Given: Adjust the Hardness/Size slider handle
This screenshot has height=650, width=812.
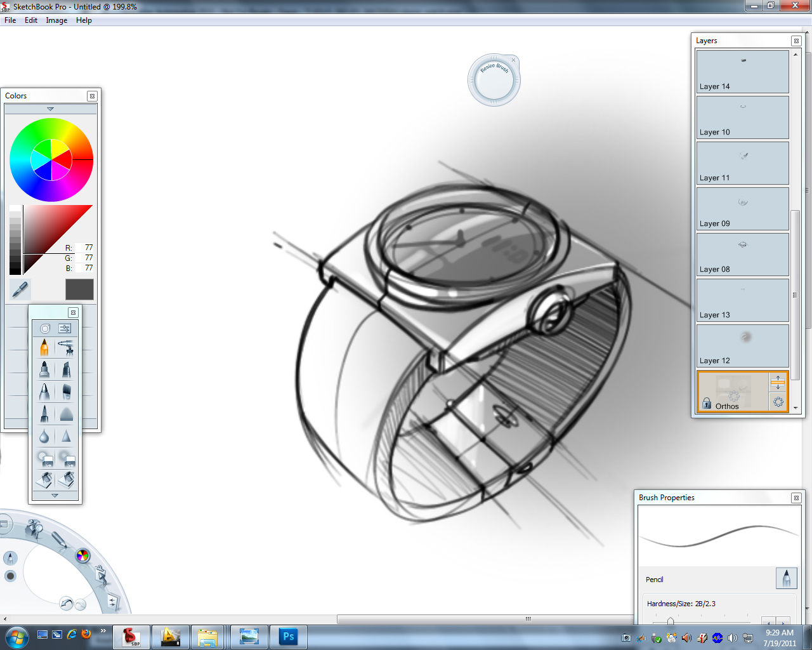Looking at the screenshot, I should pos(671,621).
